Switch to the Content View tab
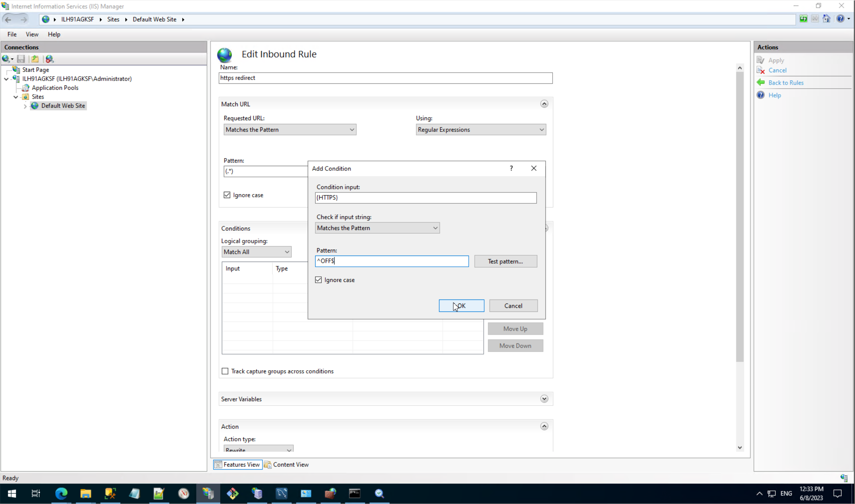This screenshot has width=855, height=504. click(x=286, y=464)
